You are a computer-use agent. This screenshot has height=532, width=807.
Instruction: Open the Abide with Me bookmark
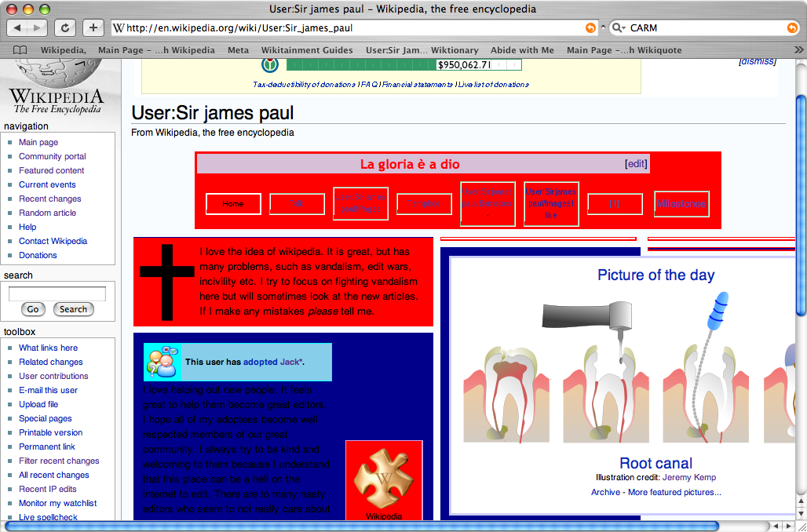pyautogui.click(x=522, y=50)
